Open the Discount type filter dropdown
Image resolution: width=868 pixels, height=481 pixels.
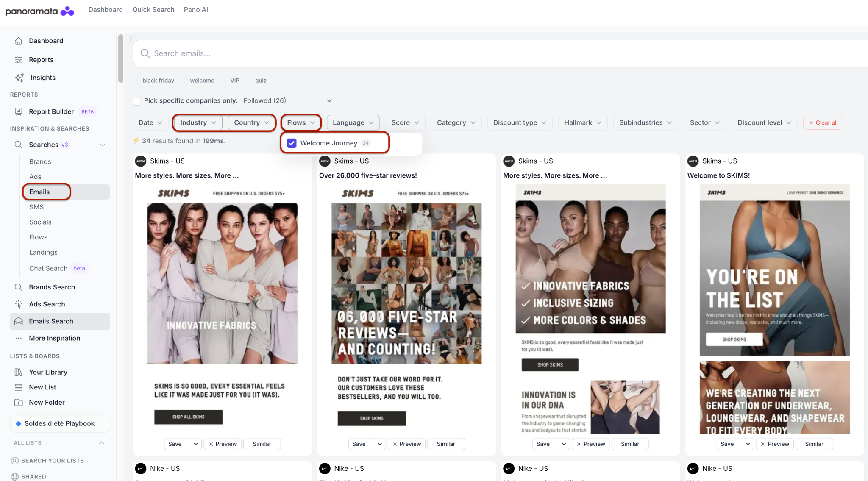coord(520,123)
